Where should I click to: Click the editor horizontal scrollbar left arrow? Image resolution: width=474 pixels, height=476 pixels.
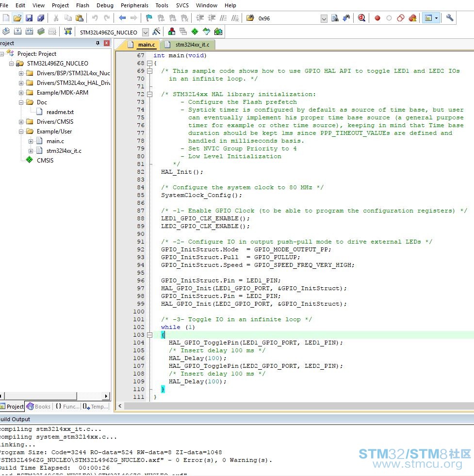coord(120,406)
